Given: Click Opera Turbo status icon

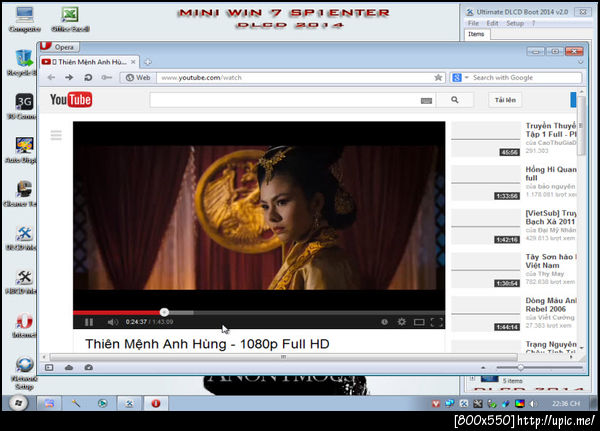Looking at the screenshot, I should (x=88, y=367).
